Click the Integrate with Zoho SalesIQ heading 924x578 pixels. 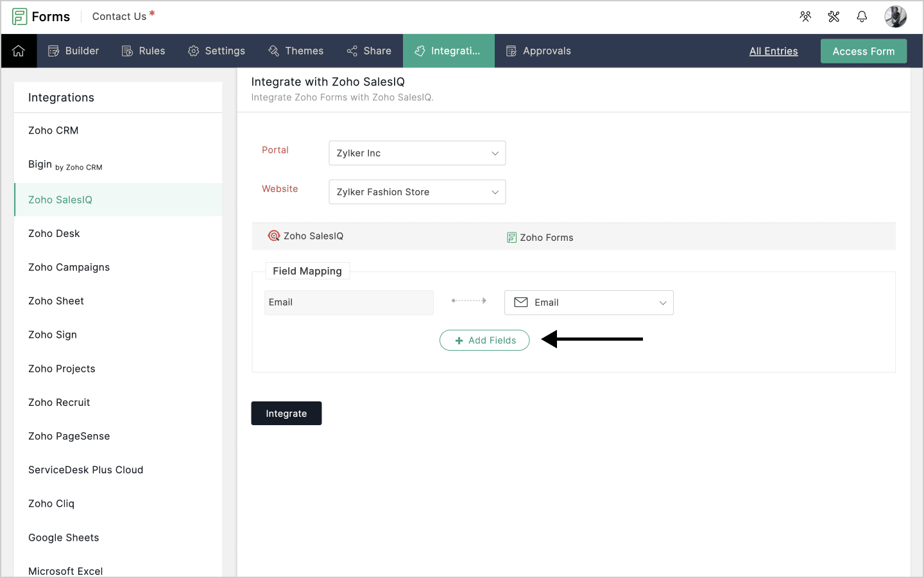[x=328, y=82]
